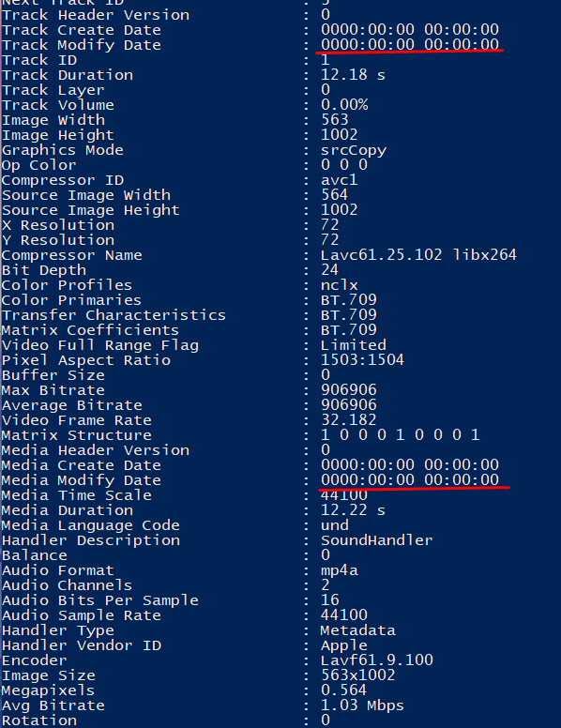Screen dimensions: 561x728
Task: Click the Matrix Structure values row
Action: click(400, 435)
